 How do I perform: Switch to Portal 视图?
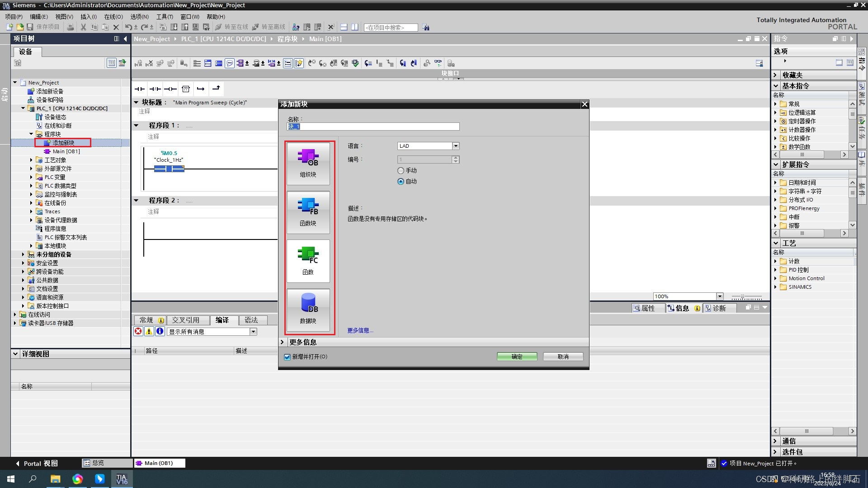[37, 464]
